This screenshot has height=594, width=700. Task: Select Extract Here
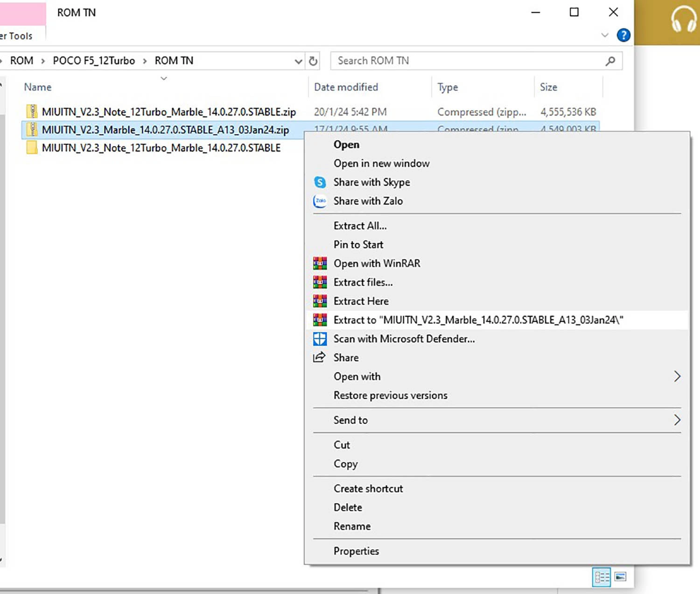coord(361,301)
